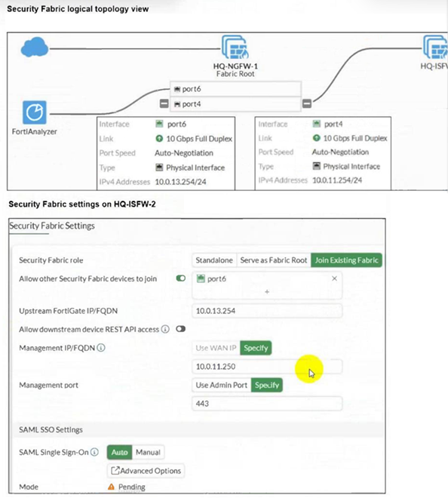
Task: Show info for Management IP/FQDN
Action: pos(101,348)
